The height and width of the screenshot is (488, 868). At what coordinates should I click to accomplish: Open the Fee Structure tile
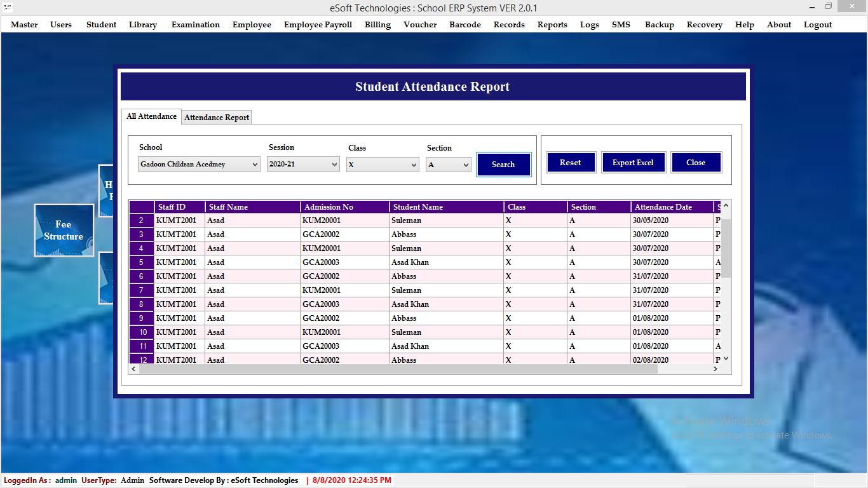[64, 230]
